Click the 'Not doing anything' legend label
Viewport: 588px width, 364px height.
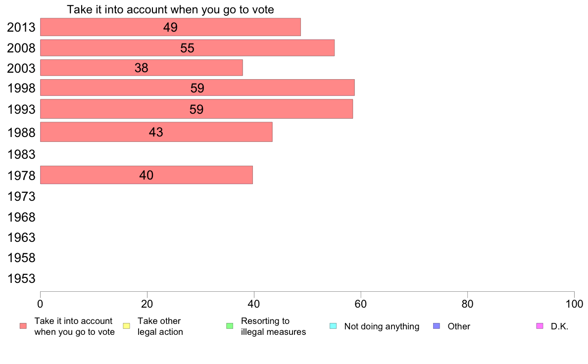pos(382,326)
